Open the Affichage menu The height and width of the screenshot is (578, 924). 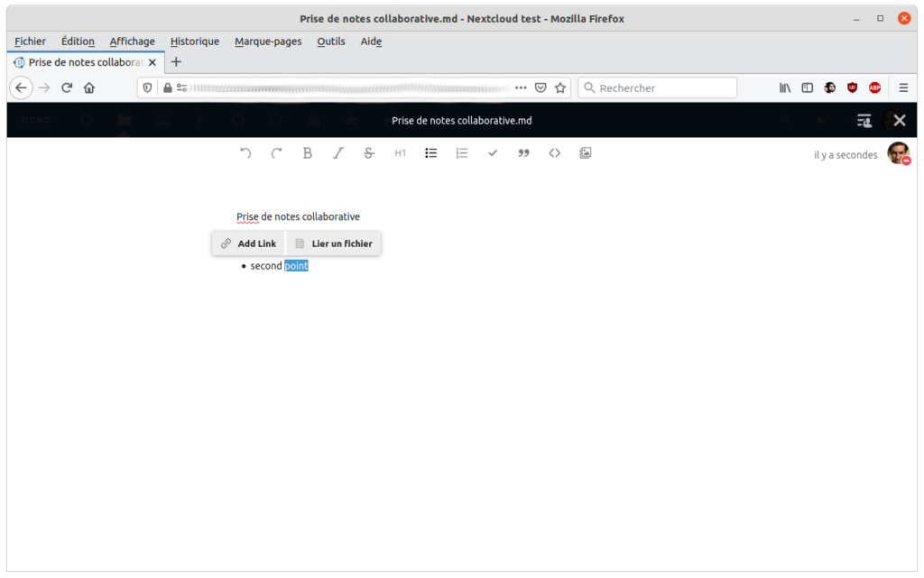coord(132,41)
